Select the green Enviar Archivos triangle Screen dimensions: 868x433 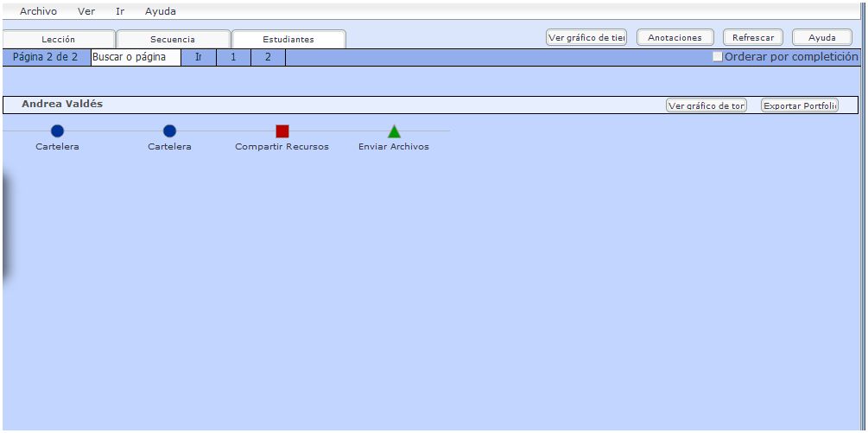(x=394, y=131)
